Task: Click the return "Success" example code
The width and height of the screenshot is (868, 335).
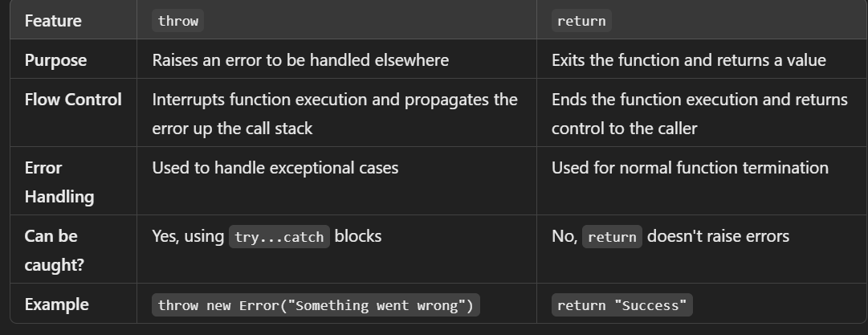Action: (x=622, y=305)
